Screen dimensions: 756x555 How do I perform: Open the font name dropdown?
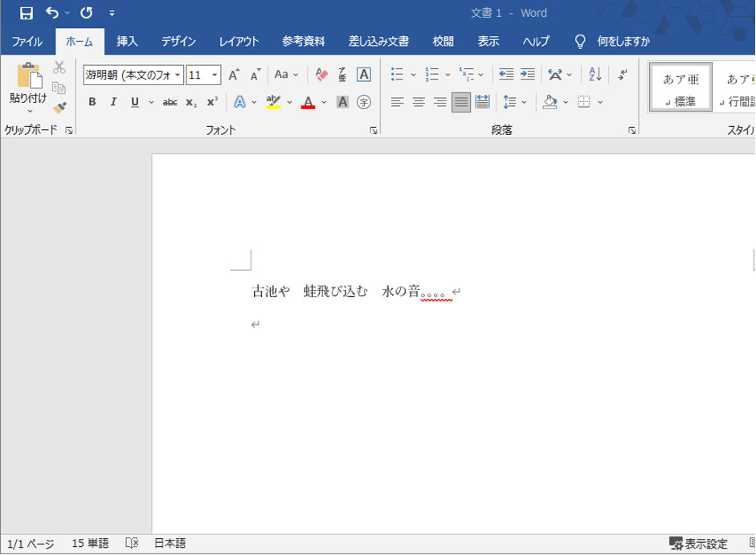pos(178,75)
